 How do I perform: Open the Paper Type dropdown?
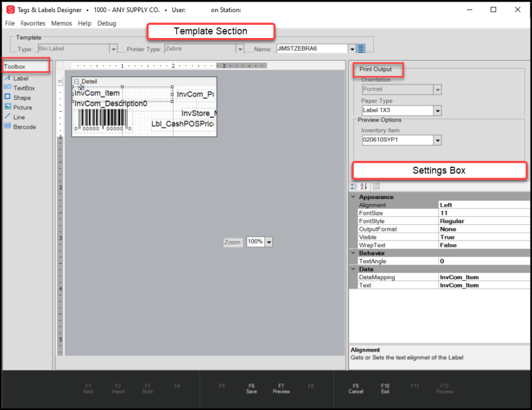click(437, 111)
